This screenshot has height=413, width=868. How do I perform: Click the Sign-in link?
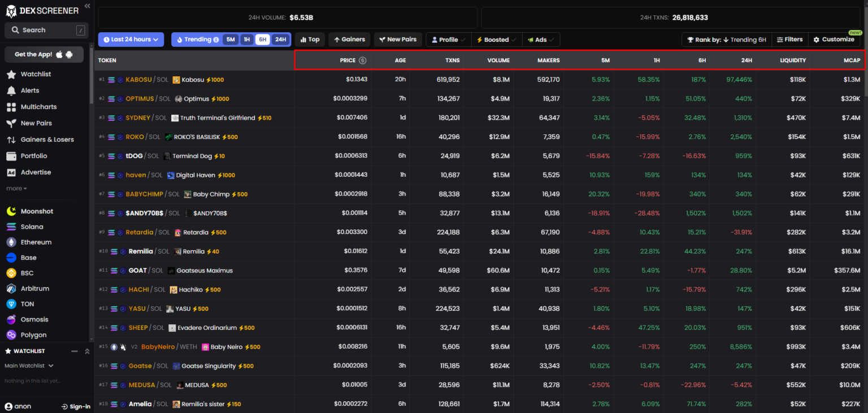76,406
